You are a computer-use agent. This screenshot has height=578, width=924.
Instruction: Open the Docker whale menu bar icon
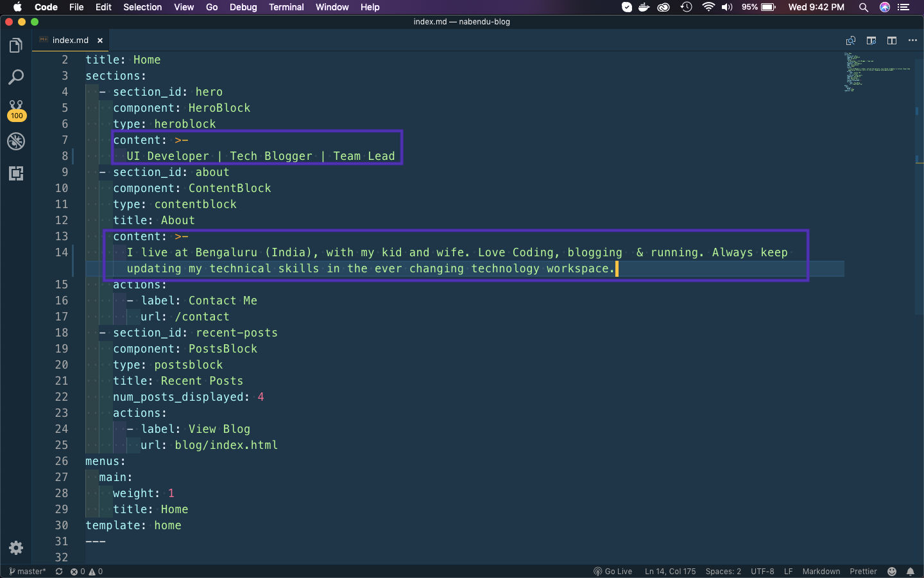click(x=644, y=7)
